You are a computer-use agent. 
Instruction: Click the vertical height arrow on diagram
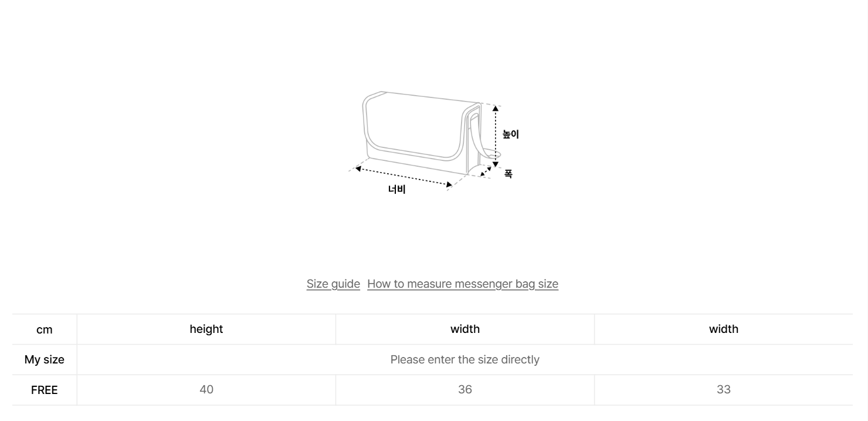[x=496, y=135]
